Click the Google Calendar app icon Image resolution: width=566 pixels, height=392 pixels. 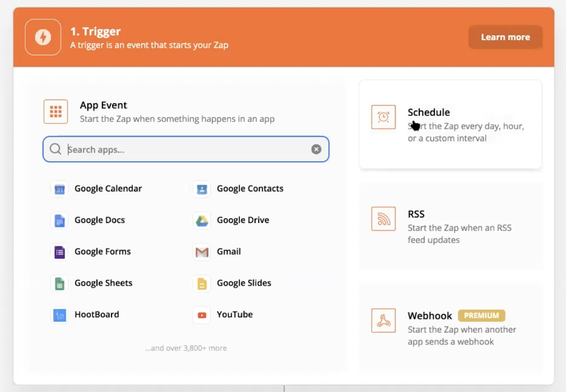pos(59,189)
